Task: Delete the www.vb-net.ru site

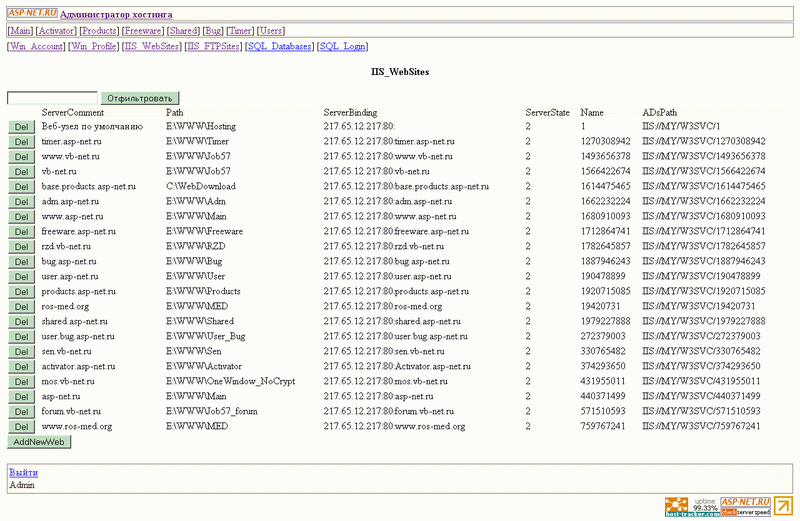Action: (21, 157)
